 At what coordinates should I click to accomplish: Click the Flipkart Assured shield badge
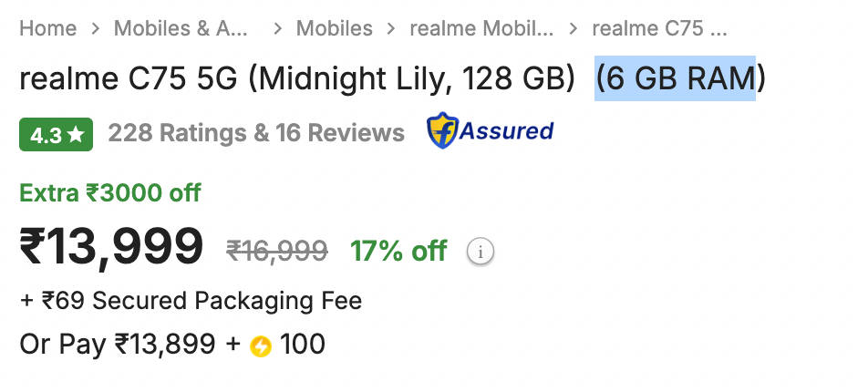(490, 130)
